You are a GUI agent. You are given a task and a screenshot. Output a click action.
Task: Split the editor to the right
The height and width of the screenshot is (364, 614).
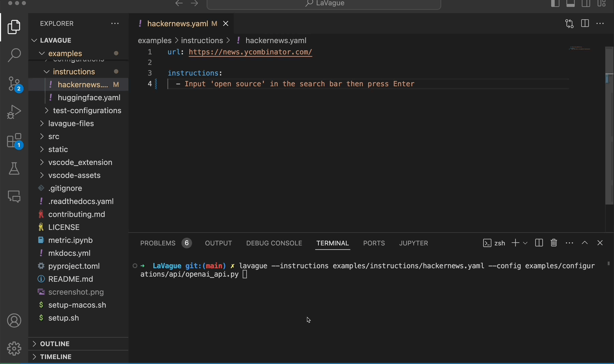click(585, 24)
